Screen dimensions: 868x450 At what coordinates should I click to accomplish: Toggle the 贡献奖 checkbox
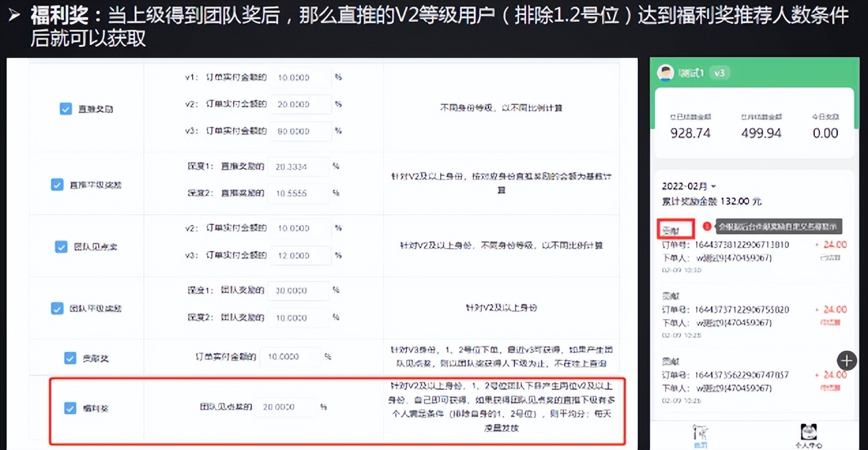pos(69,357)
